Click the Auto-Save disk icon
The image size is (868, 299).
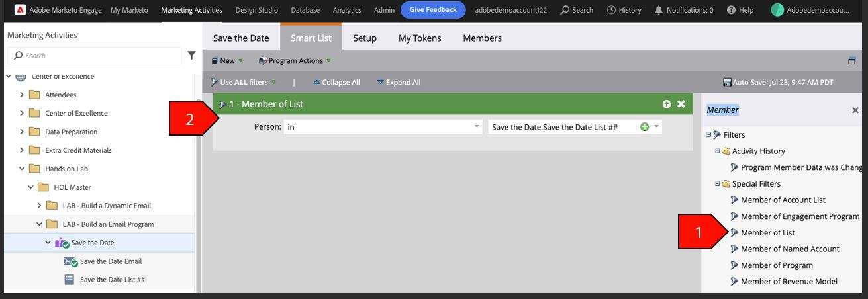coord(727,83)
